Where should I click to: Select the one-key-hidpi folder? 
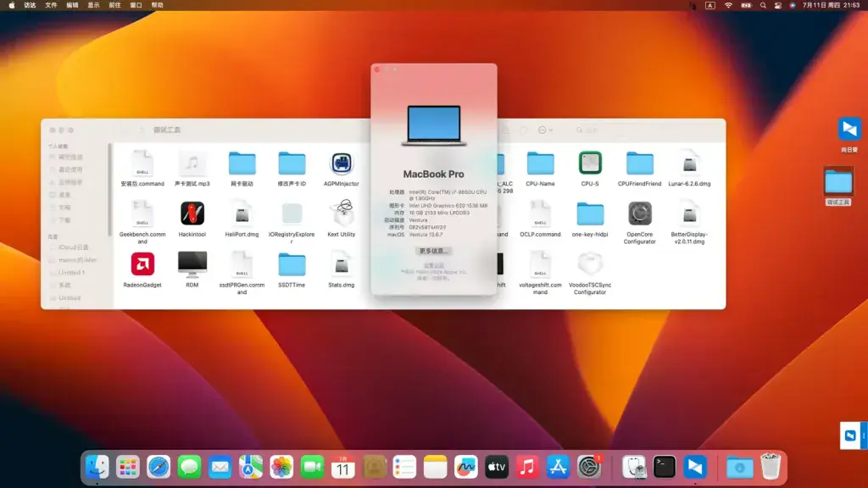pyautogui.click(x=590, y=214)
